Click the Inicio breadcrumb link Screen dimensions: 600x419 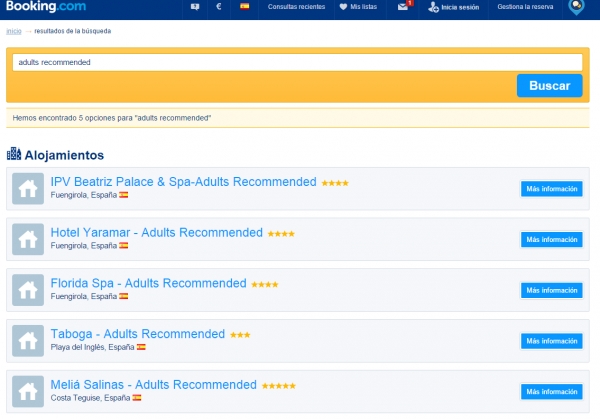(x=14, y=31)
